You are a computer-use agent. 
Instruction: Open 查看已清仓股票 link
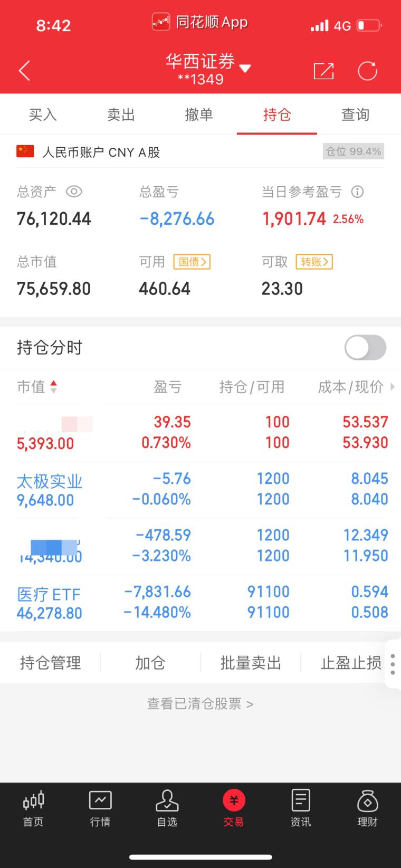200,704
